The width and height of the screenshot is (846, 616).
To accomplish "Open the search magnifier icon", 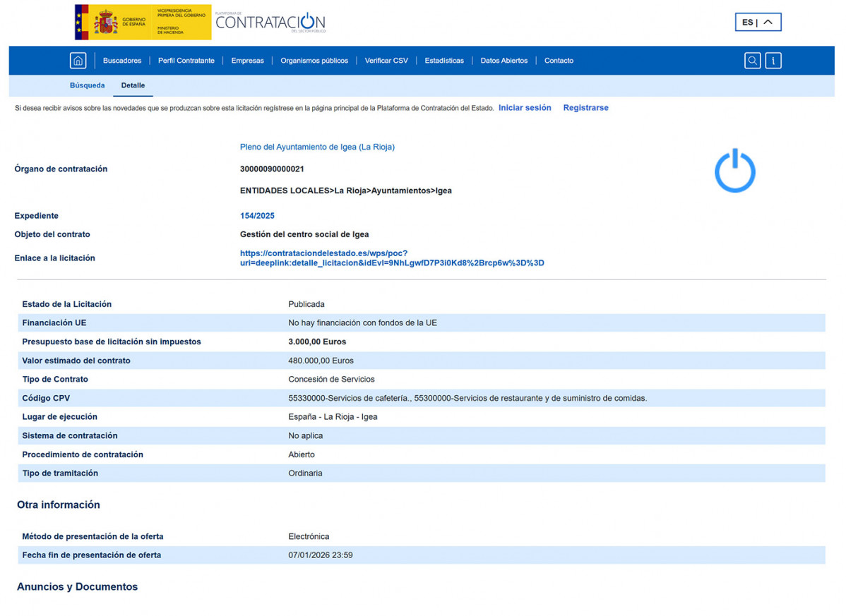I will pyautogui.click(x=752, y=61).
